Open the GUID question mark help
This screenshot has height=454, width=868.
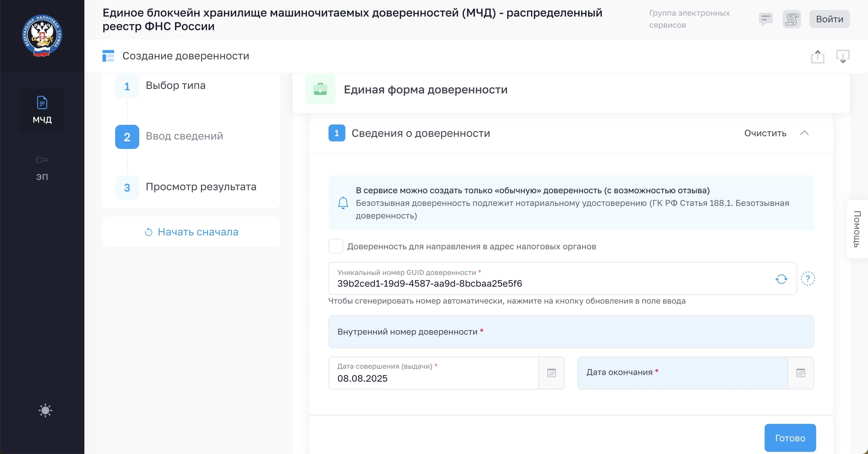pyautogui.click(x=808, y=279)
